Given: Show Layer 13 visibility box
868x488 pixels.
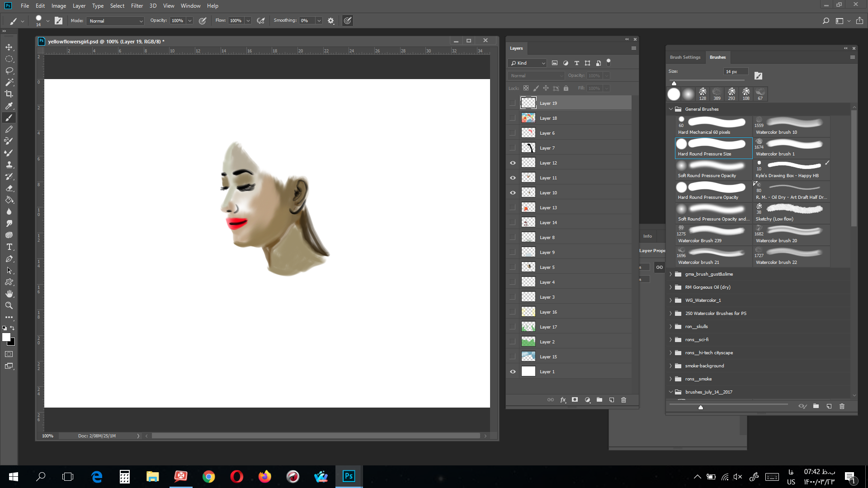Looking at the screenshot, I should (x=513, y=208).
